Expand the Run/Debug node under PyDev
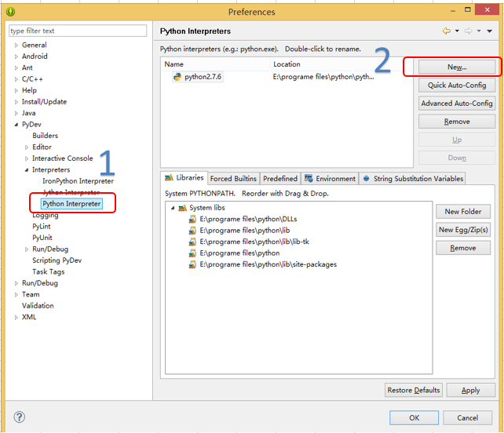The height and width of the screenshot is (433, 504). pos(27,249)
